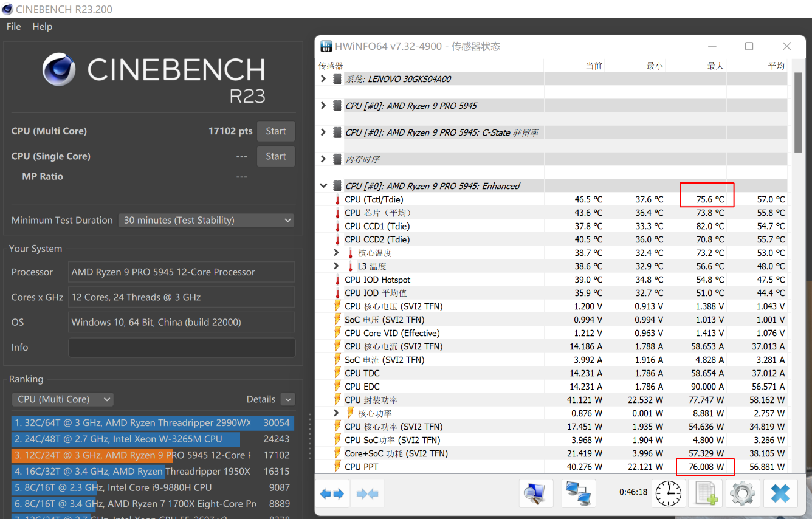Open the File menu in Cinebench

point(13,27)
